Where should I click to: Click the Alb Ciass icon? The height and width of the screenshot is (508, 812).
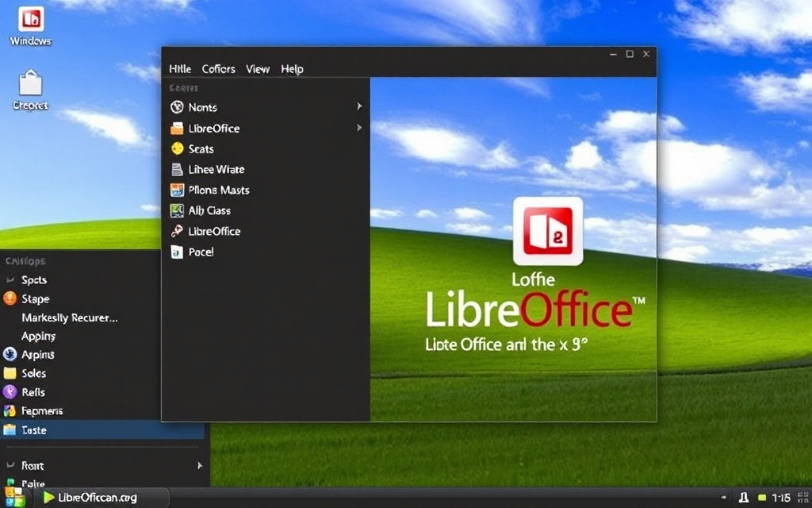(177, 210)
